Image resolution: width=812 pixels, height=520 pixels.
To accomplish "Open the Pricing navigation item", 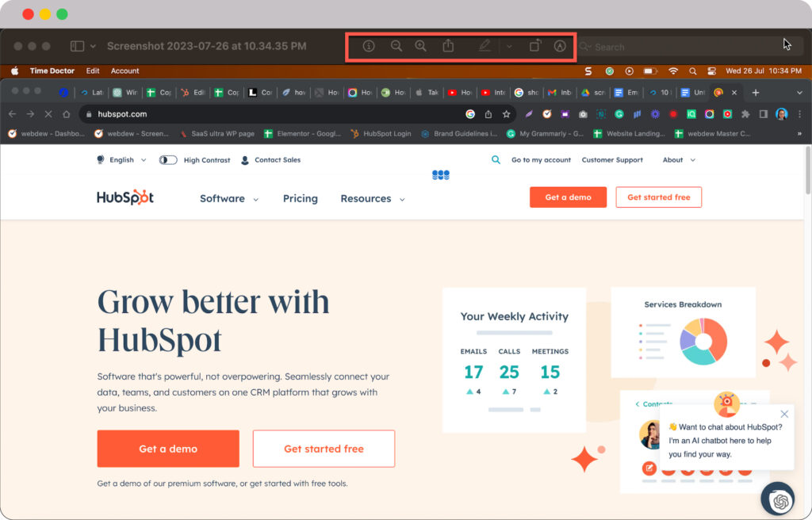I will [300, 199].
